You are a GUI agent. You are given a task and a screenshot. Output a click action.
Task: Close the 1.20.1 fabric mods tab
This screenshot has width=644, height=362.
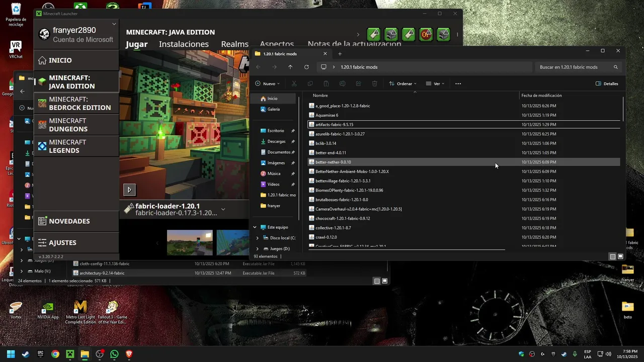click(x=325, y=54)
